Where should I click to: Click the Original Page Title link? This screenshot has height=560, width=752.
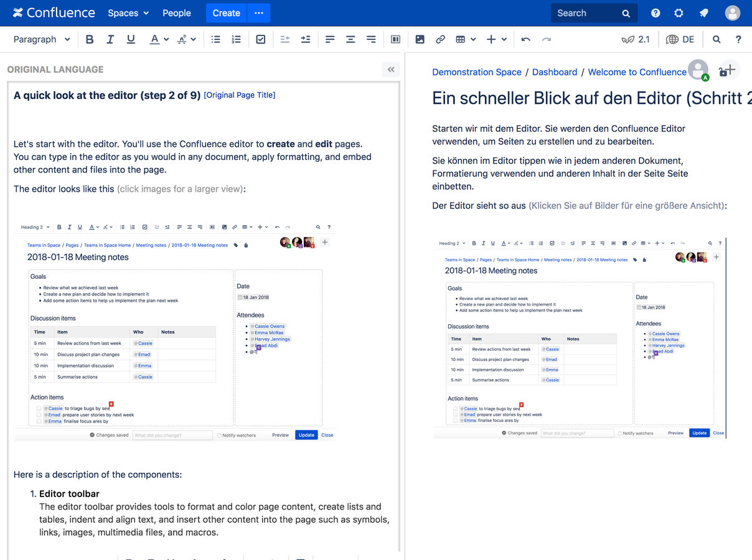tap(240, 95)
